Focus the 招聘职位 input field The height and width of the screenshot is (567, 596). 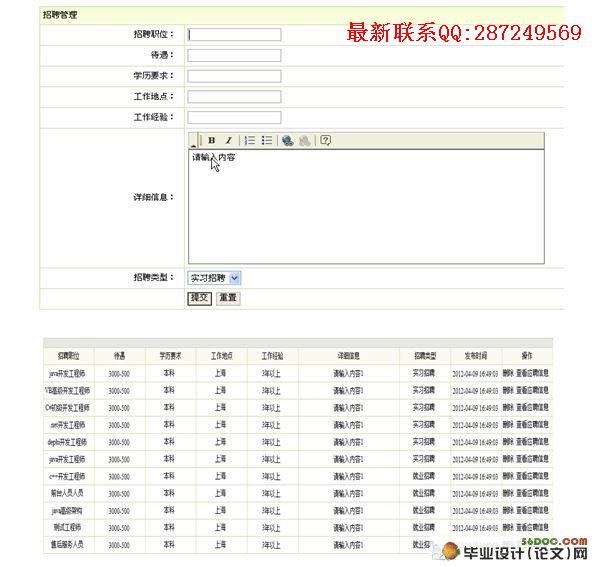234,35
